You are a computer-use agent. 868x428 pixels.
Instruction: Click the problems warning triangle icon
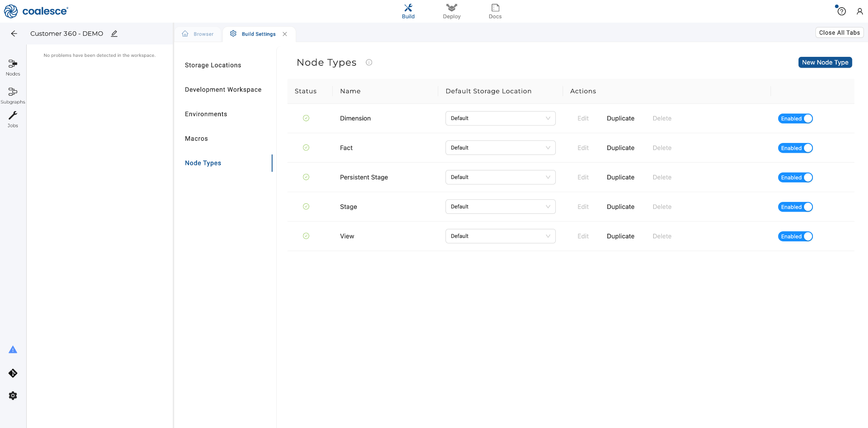tap(13, 350)
